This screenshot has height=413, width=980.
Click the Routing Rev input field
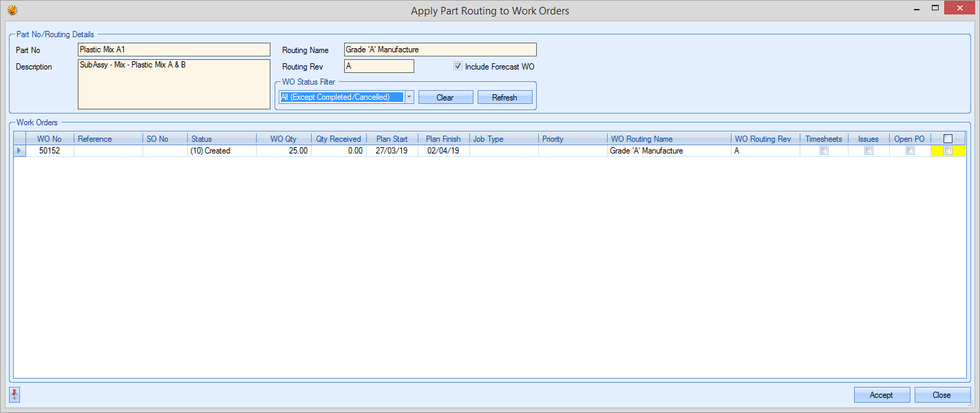(x=379, y=66)
